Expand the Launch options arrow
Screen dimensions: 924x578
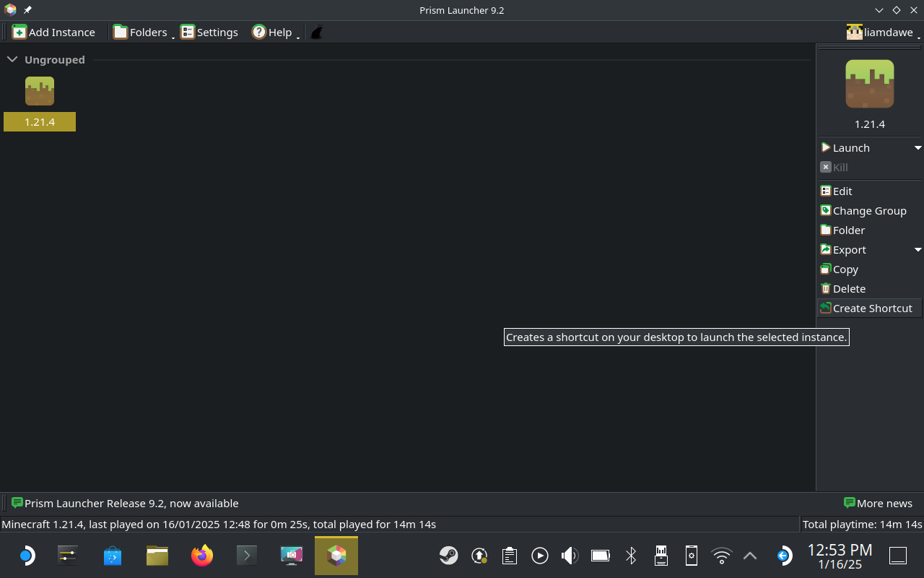[x=918, y=147]
